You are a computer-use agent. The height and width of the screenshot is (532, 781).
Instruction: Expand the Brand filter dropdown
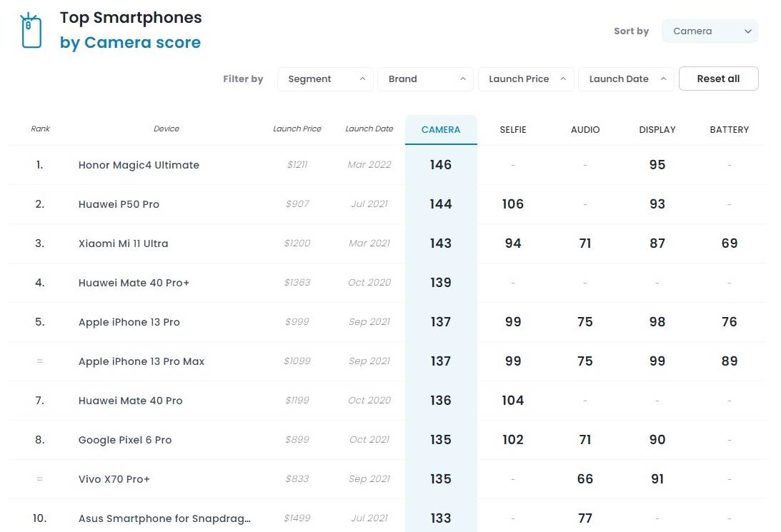[426, 79]
